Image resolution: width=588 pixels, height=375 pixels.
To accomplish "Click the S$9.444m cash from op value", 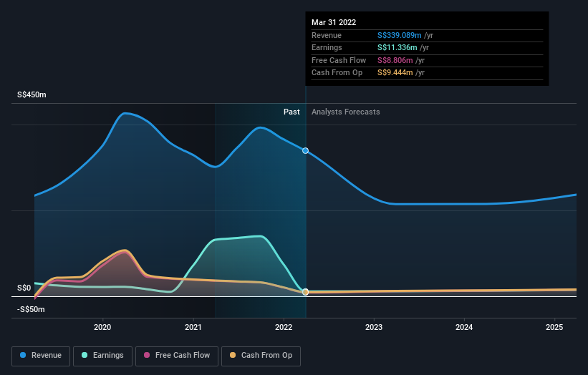I will tap(395, 73).
